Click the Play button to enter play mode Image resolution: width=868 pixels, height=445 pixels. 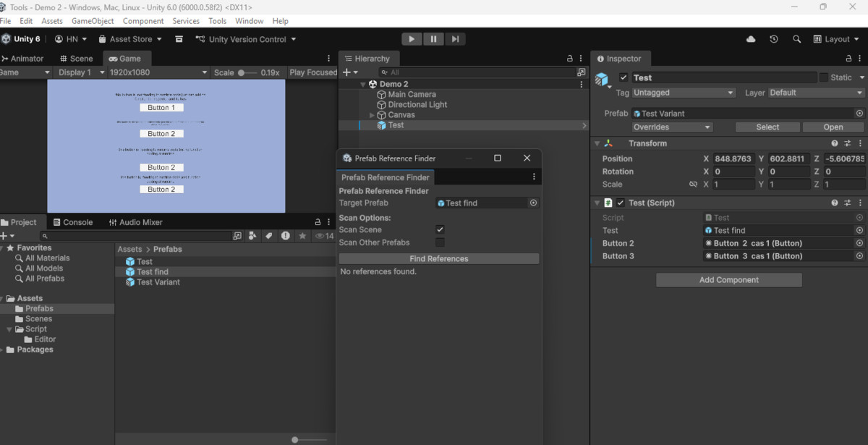point(411,38)
